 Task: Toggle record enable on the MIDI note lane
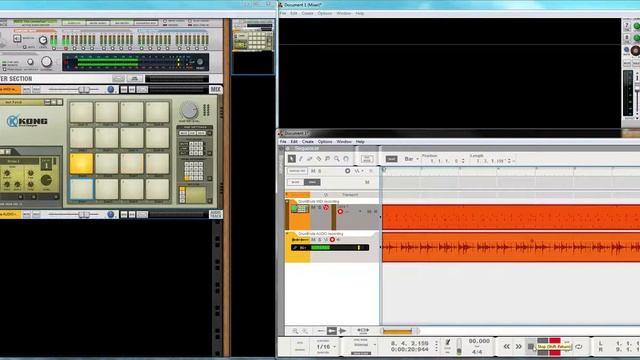point(340,211)
